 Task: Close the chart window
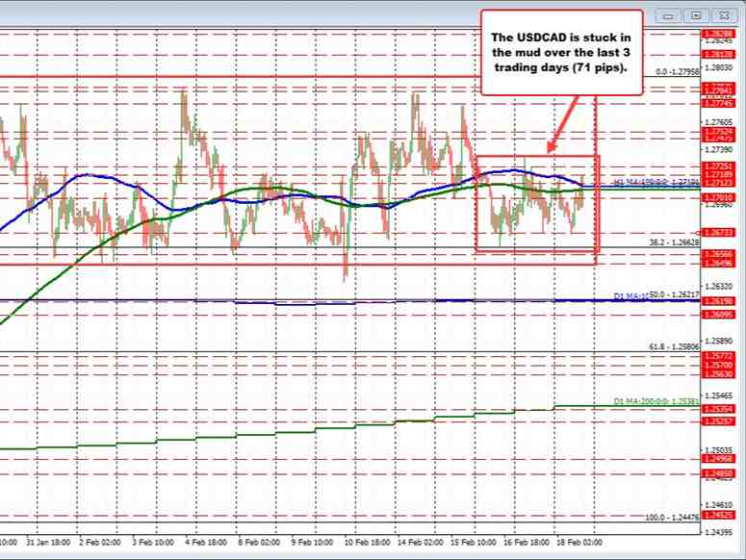click(x=724, y=15)
